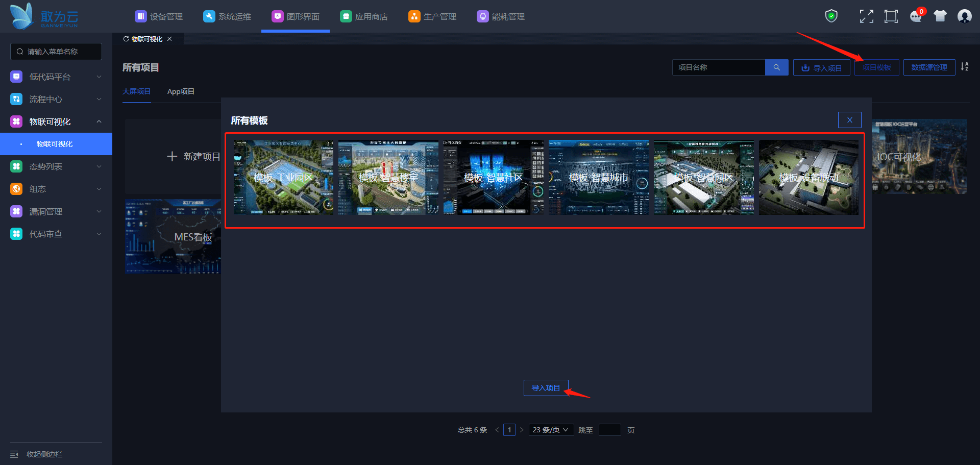
Task: Click the 项目名称 search input field
Action: 718,67
